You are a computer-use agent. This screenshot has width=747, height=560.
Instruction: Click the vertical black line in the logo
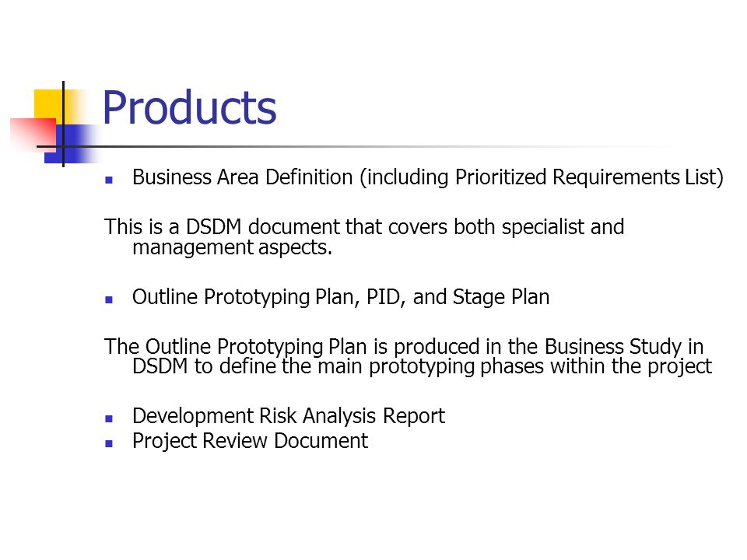click(63, 124)
